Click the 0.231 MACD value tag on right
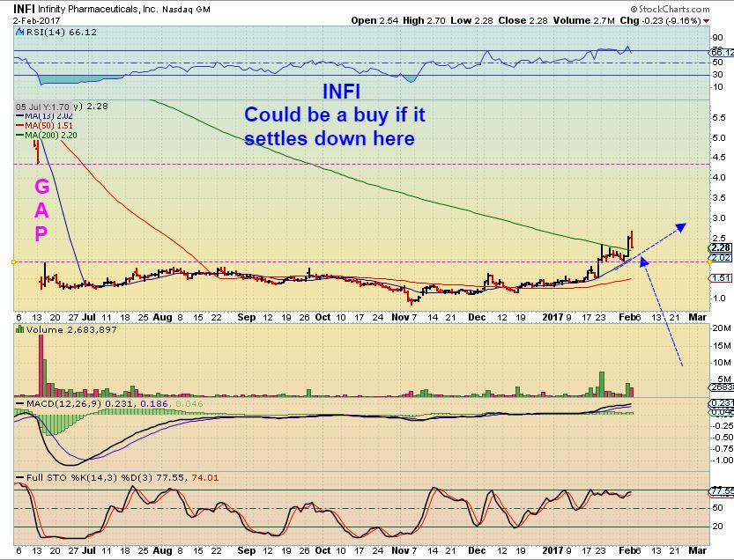The height and width of the screenshot is (560, 734). pyautogui.click(x=723, y=403)
